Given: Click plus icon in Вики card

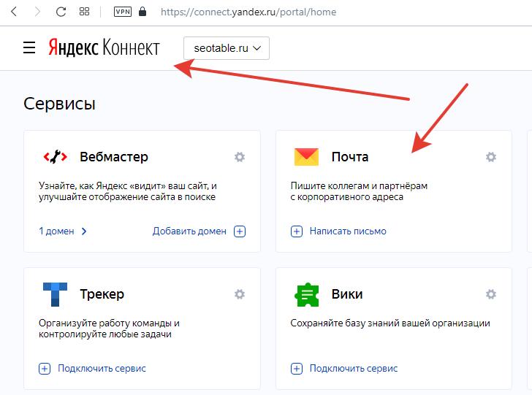Looking at the screenshot, I should pos(297,369).
